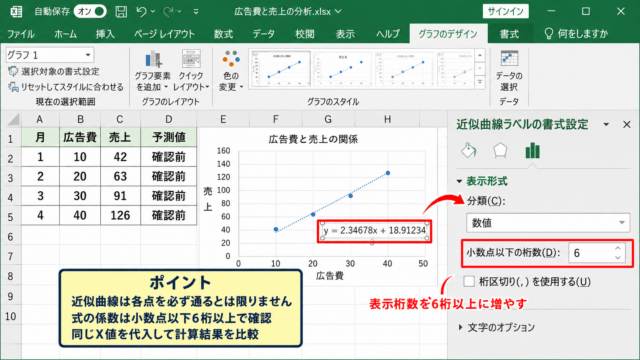
Task: Open the ヘルプ tab
Action: point(387,34)
